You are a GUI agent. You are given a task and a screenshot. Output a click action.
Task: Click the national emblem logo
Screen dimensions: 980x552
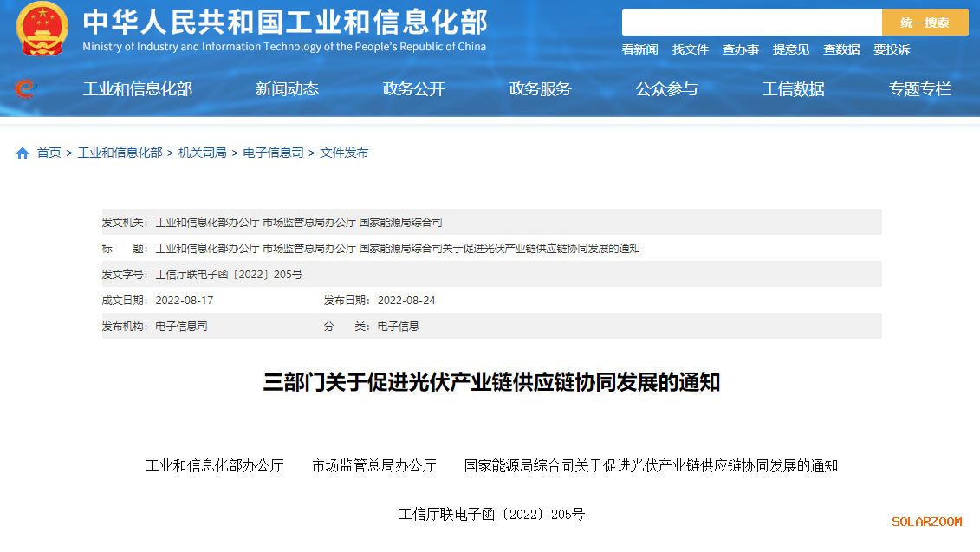coord(41,29)
